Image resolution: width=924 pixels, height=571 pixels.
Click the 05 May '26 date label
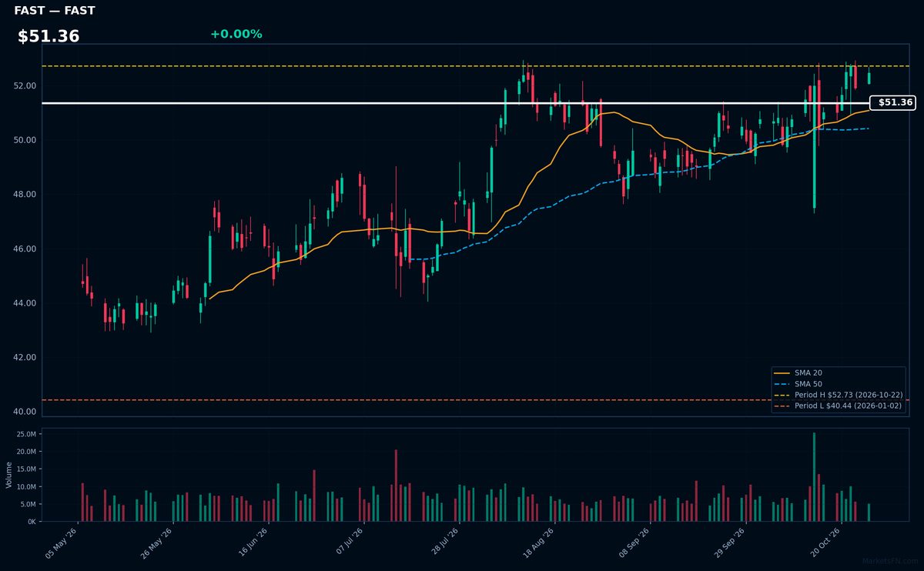point(62,543)
